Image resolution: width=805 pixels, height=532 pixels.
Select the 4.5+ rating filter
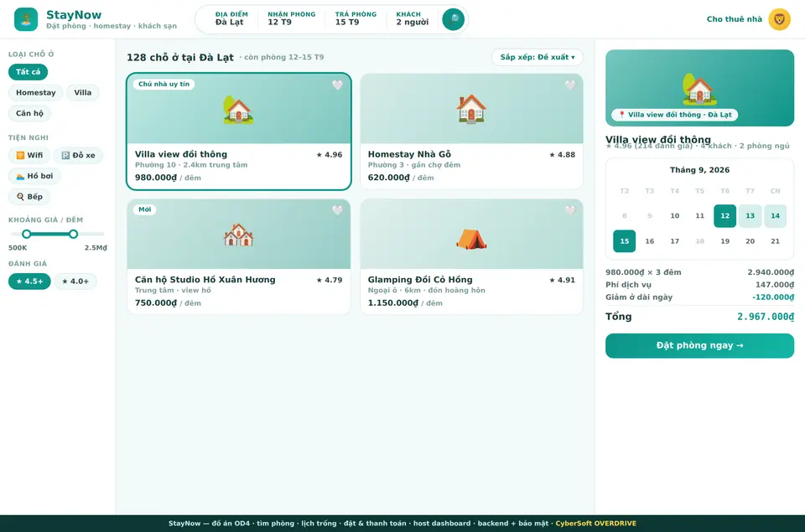29,281
